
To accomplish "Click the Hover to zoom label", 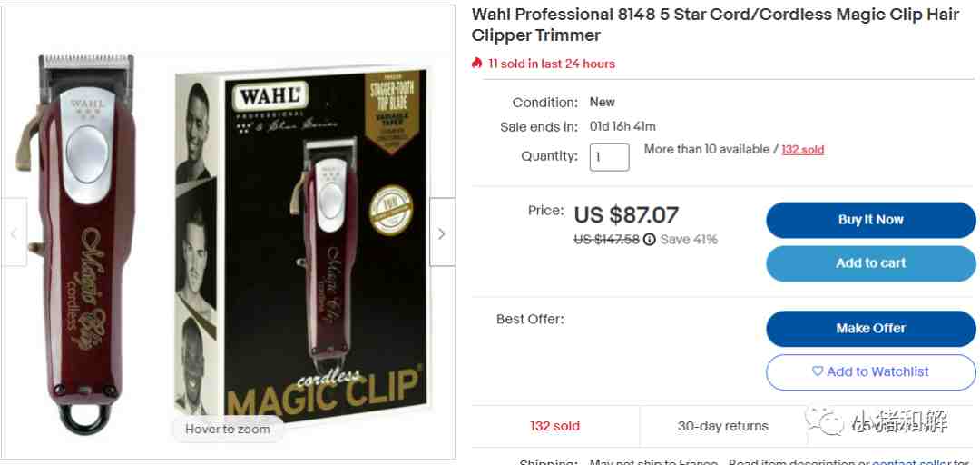I will pos(228,430).
